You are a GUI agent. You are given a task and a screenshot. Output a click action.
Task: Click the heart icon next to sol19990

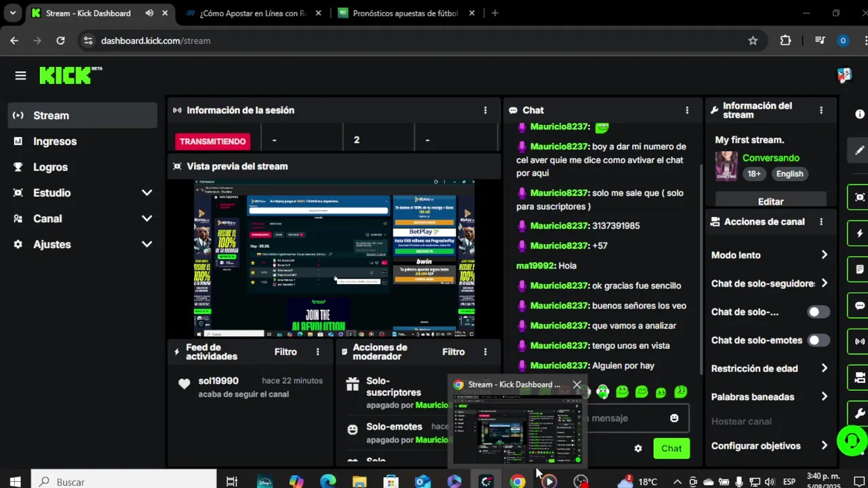(184, 384)
